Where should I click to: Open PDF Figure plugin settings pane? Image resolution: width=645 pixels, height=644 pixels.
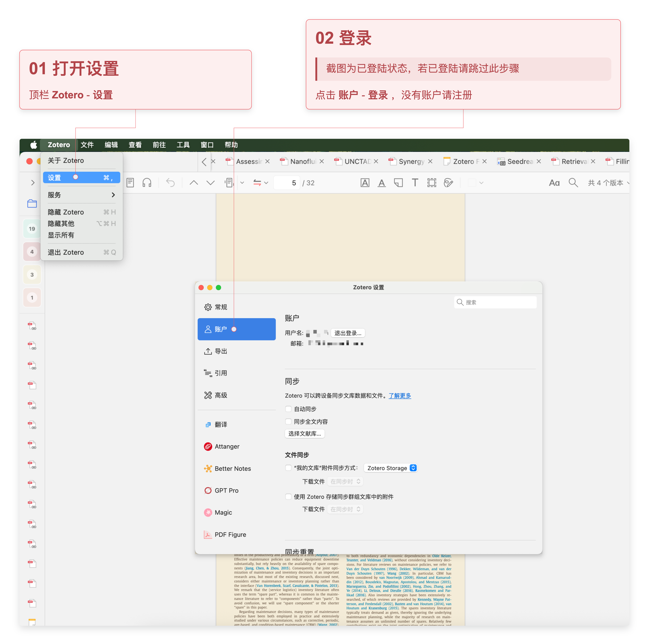pyautogui.click(x=237, y=535)
